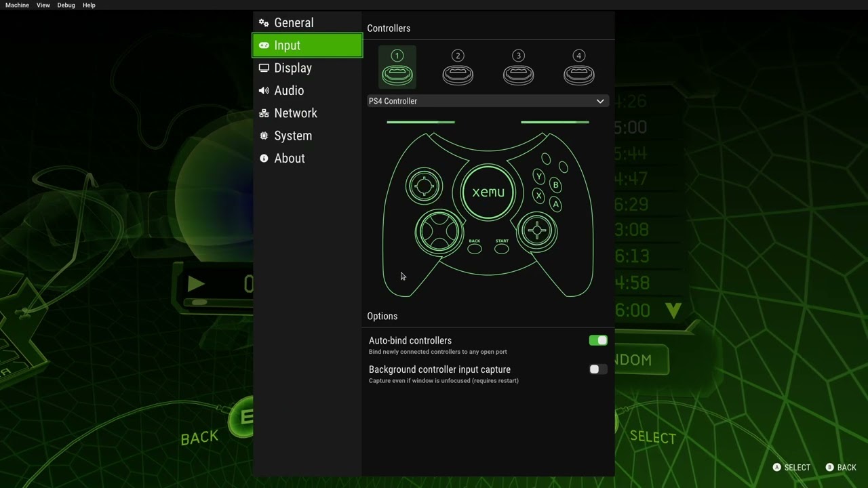Image resolution: width=868 pixels, height=488 pixels.
Task: Switch to the Audio settings tab
Action: 307,90
